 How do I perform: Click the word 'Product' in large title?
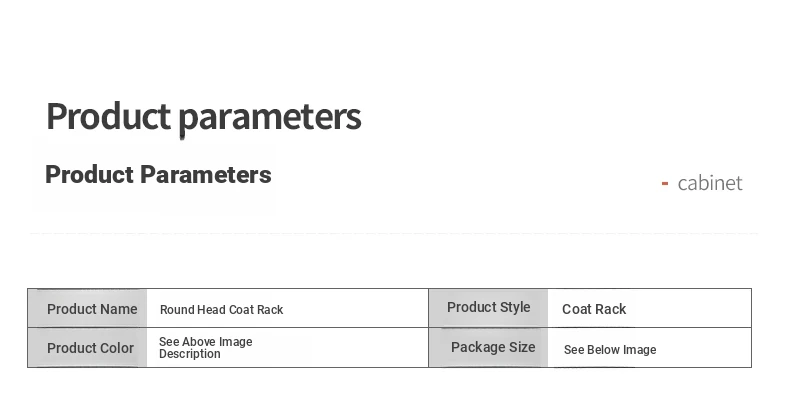[108, 116]
